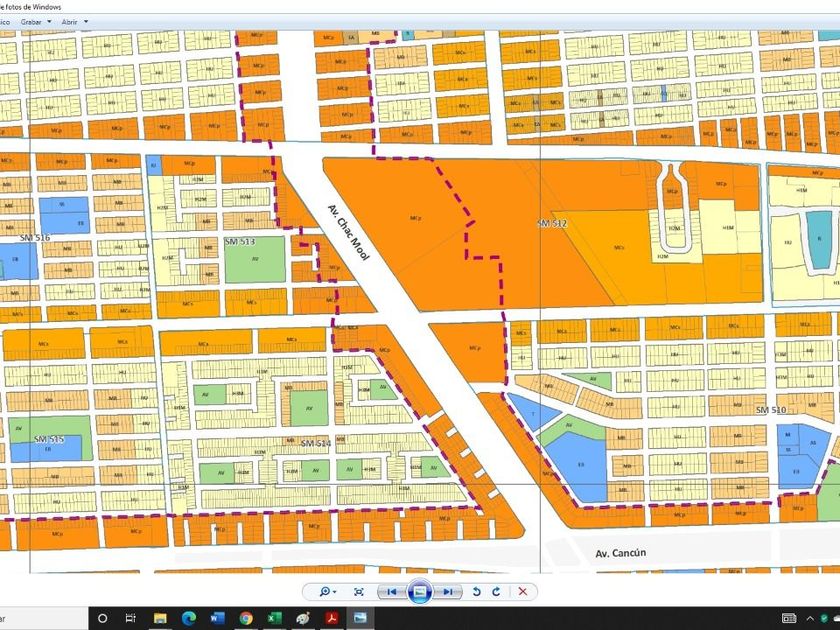Rotate the image clockwise
Viewport: 840px width, 630px height.
(496, 591)
